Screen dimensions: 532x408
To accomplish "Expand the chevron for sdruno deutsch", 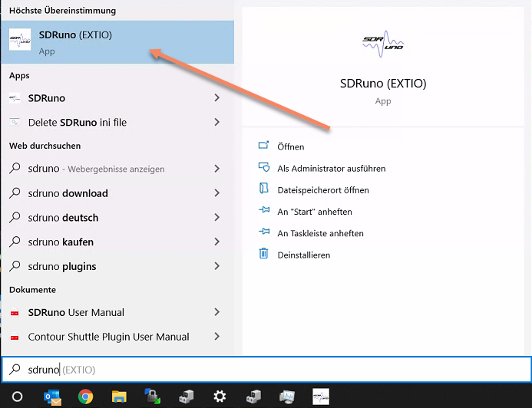I will [x=216, y=217].
